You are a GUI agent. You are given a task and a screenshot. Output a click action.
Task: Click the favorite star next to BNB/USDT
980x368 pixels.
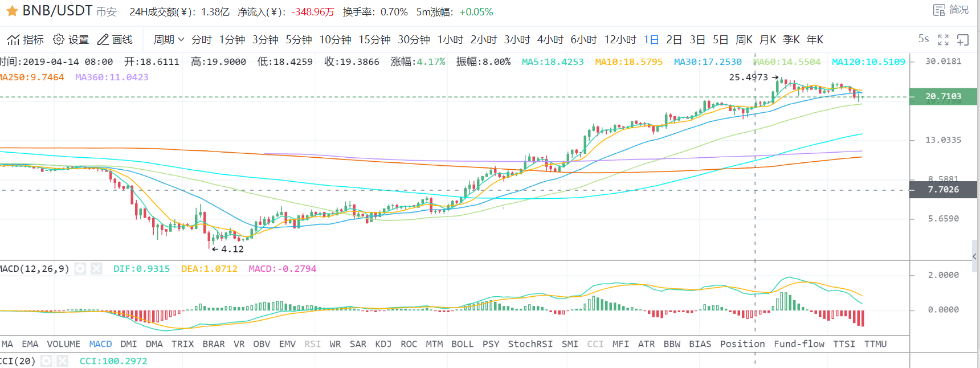click(x=12, y=11)
